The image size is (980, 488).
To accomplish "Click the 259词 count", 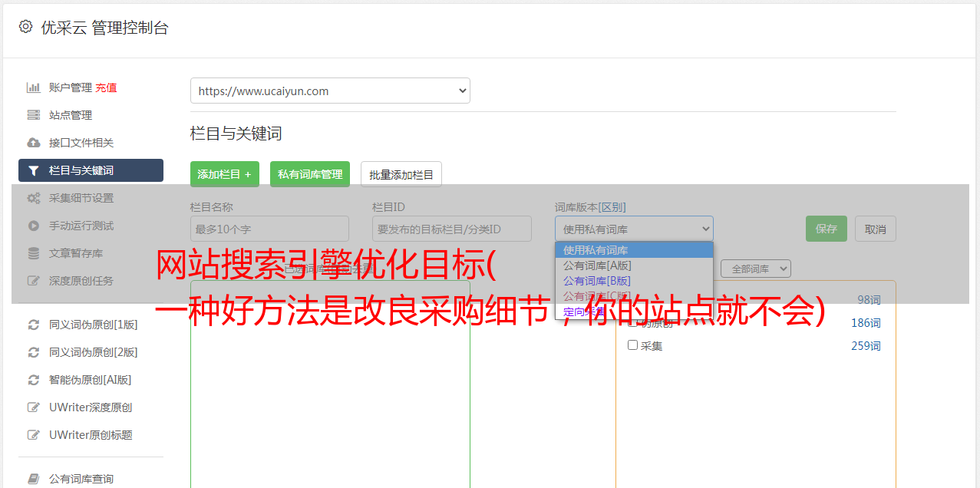I will coord(866,346).
